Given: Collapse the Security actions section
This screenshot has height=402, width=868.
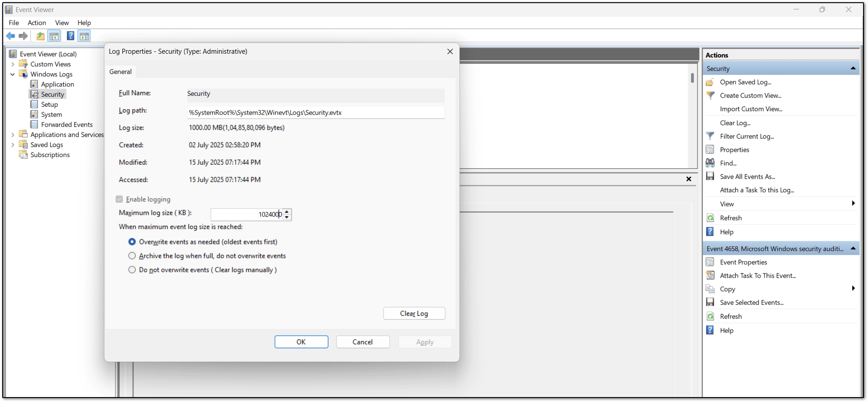Looking at the screenshot, I should pyautogui.click(x=853, y=68).
